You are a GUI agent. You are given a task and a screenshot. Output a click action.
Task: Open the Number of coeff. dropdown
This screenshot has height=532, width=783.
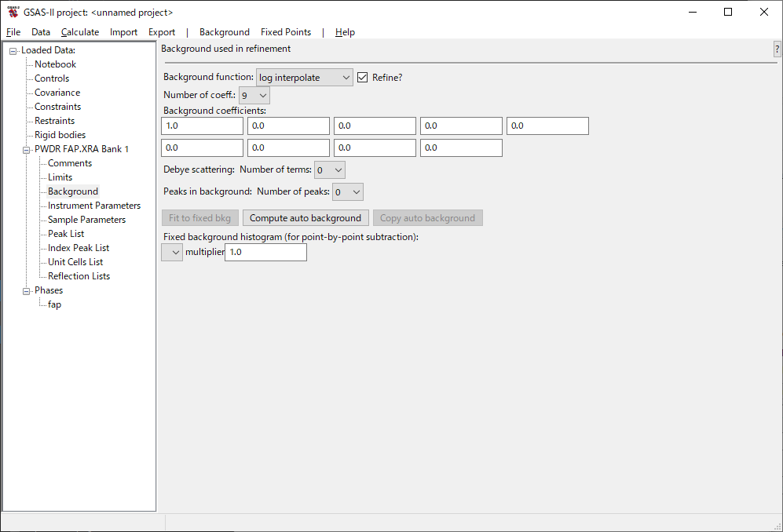tap(254, 95)
